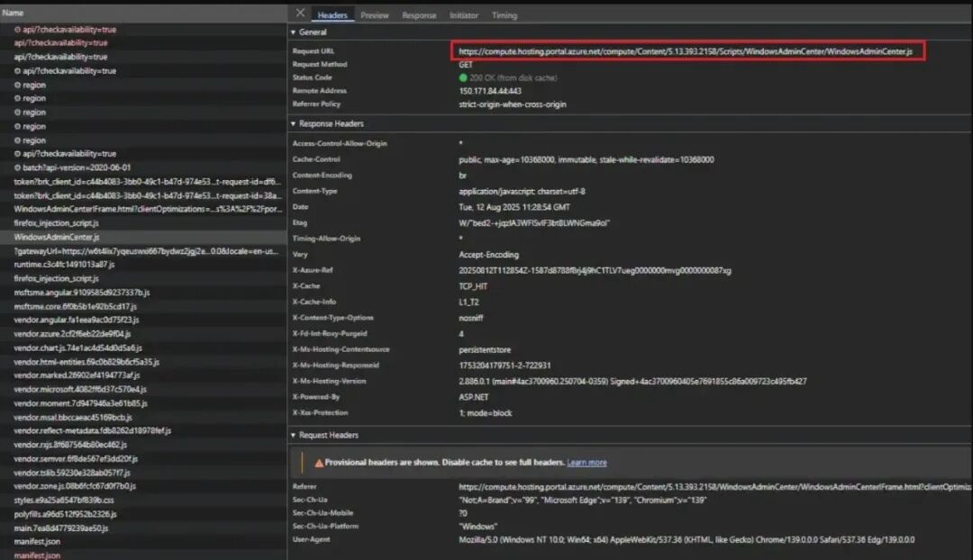Collapse the Response Headers section
Screen dimensions: 973x560
pyautogui.click(x=293, y=123)
